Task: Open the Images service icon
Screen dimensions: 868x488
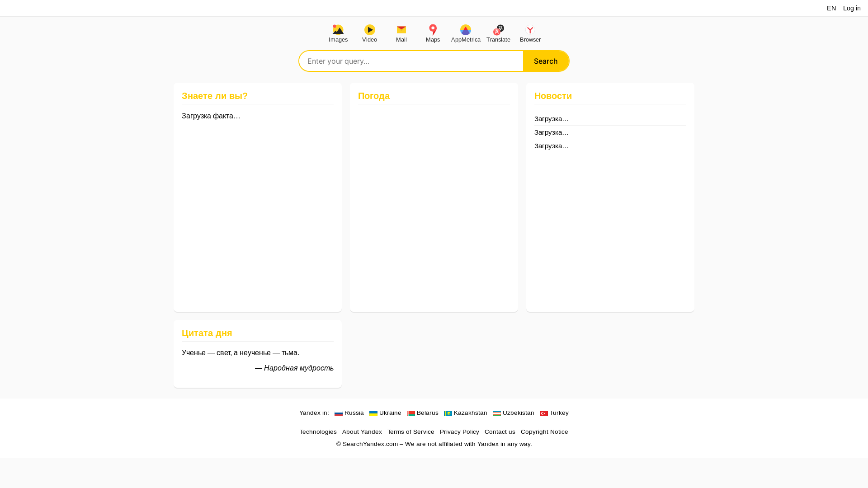Action: (338, 30)
